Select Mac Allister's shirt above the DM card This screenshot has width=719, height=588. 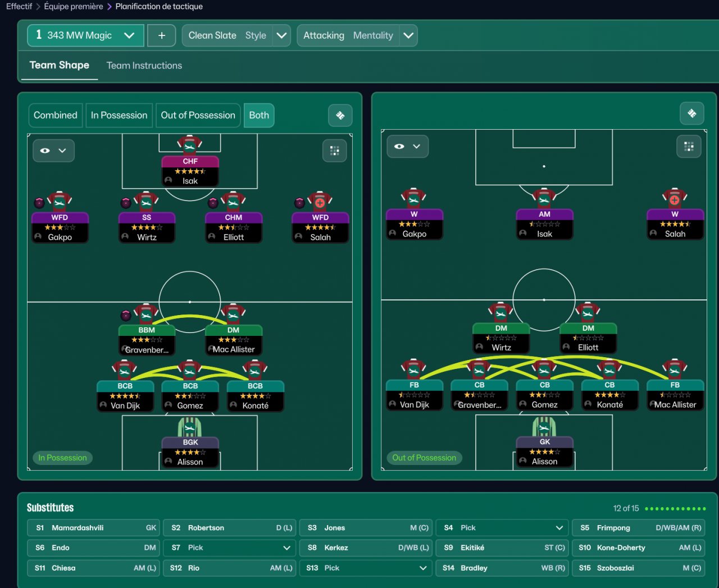233,314
